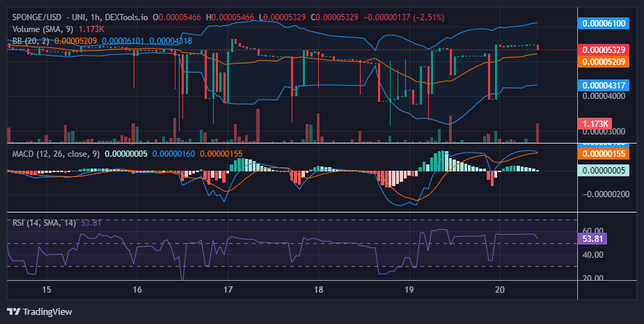Click date 19 on the time axis
This screenshot has height=324, width=644.
coord(409,289)
